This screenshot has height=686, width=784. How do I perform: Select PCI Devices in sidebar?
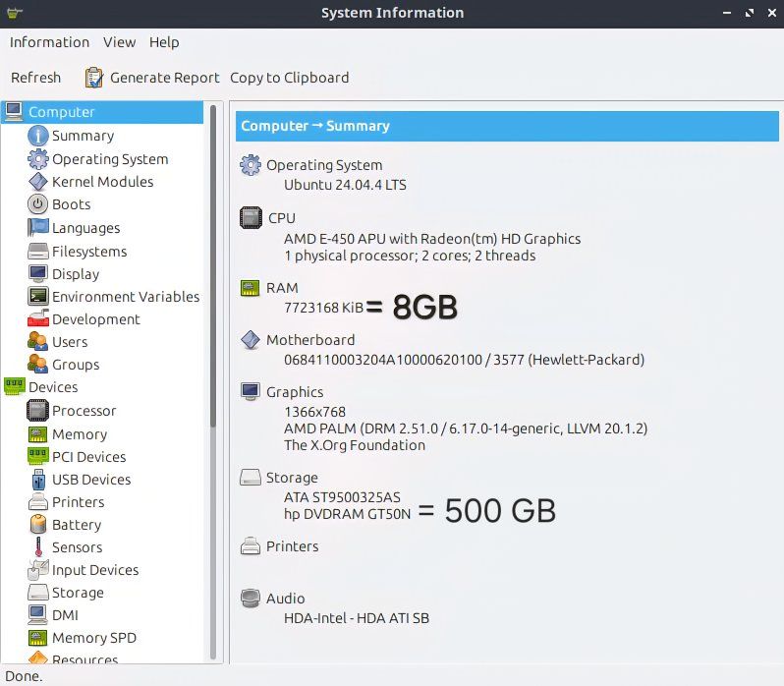click(88, 457)
